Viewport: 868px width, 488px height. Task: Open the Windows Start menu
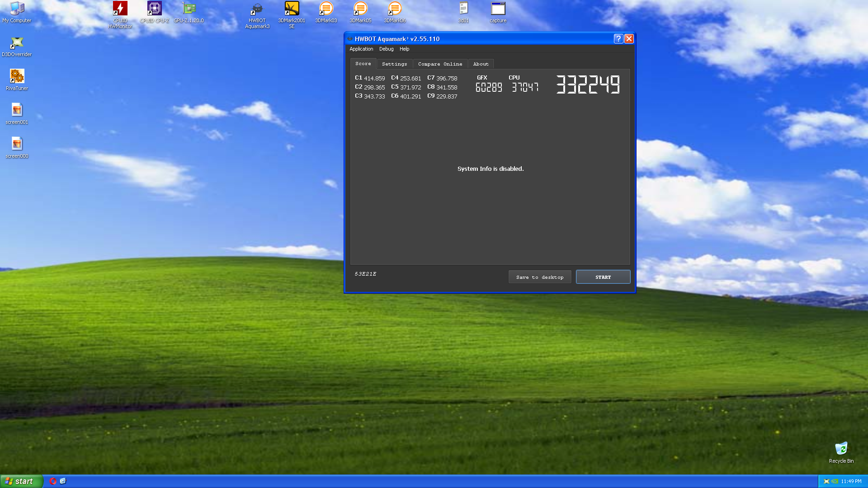click(x=22, y=481)
